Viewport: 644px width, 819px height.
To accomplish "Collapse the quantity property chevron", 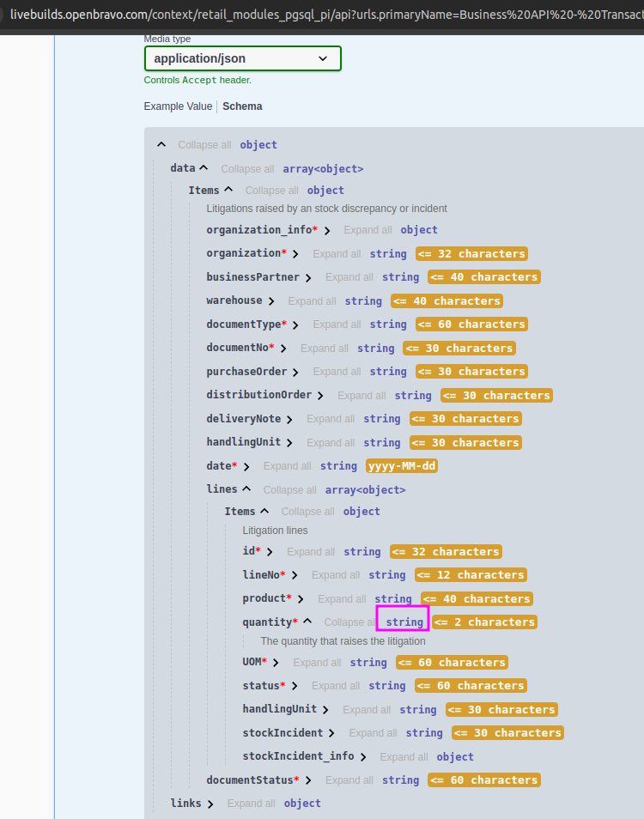I will pos(307,622).
